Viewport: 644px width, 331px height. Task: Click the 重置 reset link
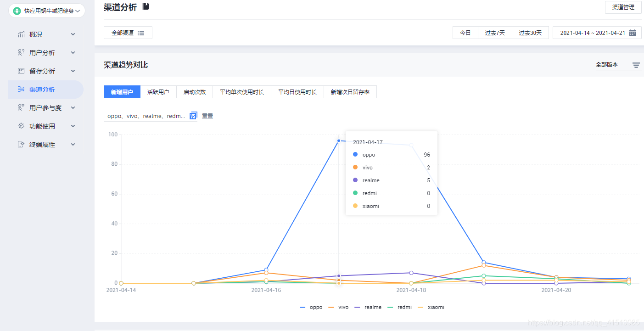pos(207,116)
